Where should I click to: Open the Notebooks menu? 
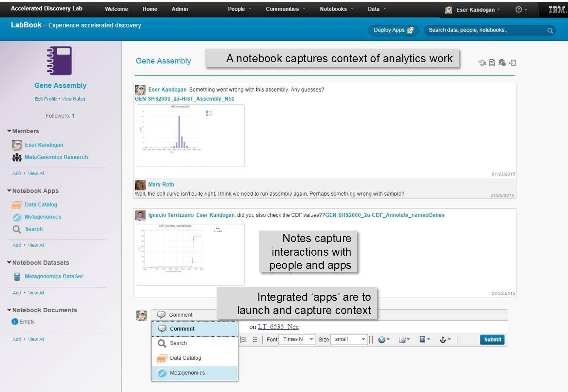pyautogui.click(x=336, y=9)
